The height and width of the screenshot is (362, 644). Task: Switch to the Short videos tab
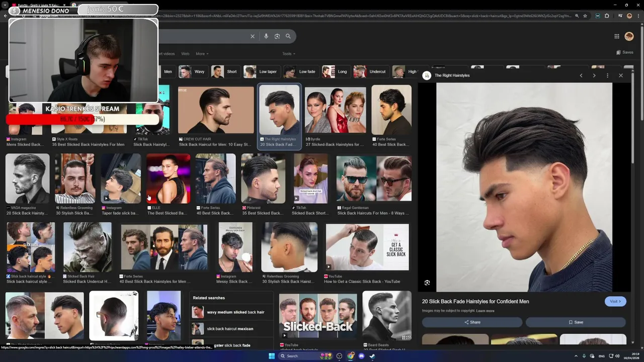click(166, 54)
